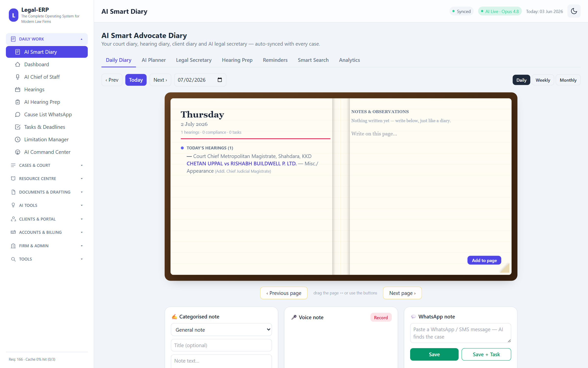Open the Smart Search tab
The height and width of the screenshot is (368, 588).
313,60
